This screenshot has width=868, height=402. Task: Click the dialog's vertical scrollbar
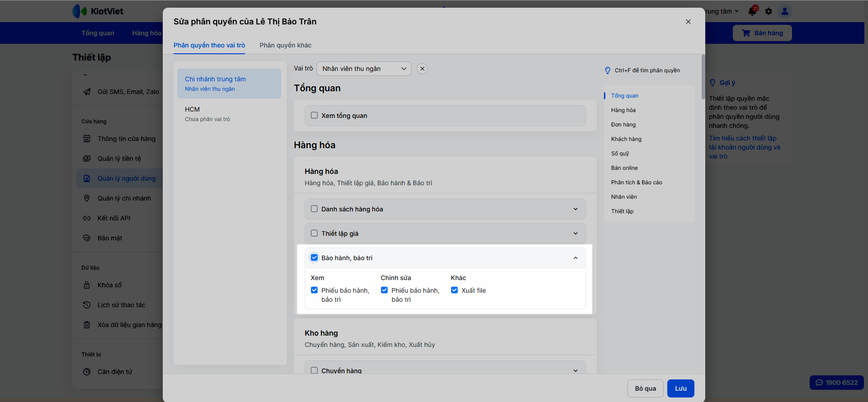point(703,77)
